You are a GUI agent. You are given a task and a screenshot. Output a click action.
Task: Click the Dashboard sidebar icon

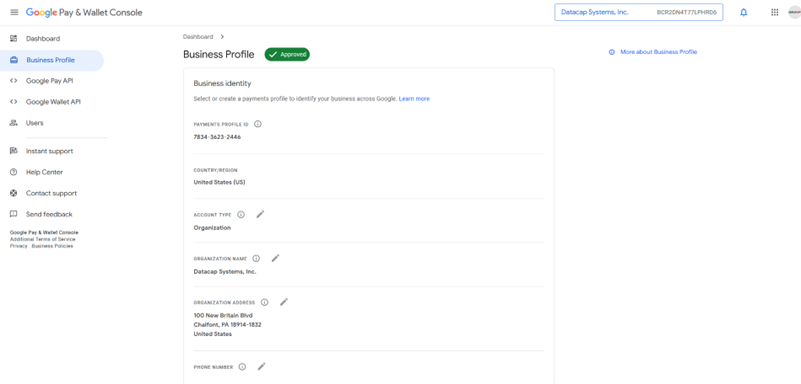coord(14,38)
